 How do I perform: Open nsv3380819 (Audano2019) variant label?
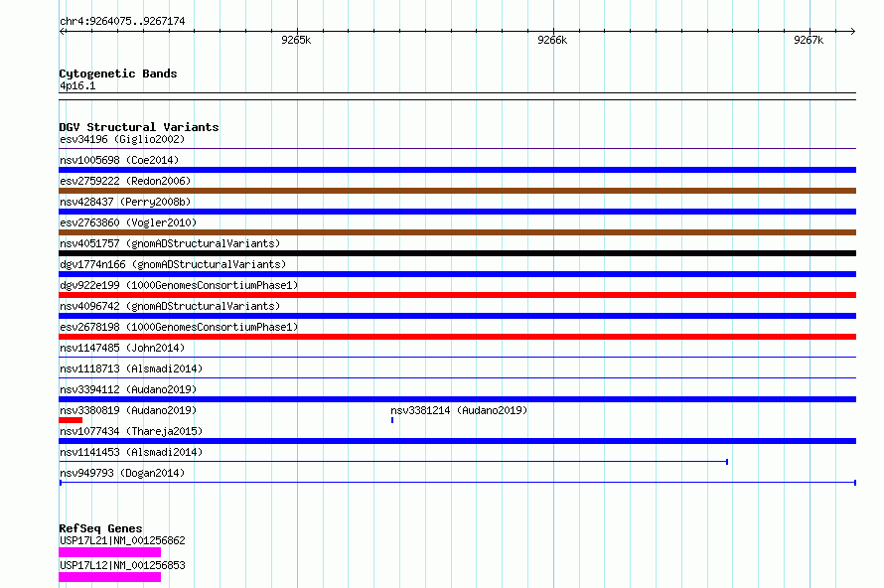click(x=128, y=410)
